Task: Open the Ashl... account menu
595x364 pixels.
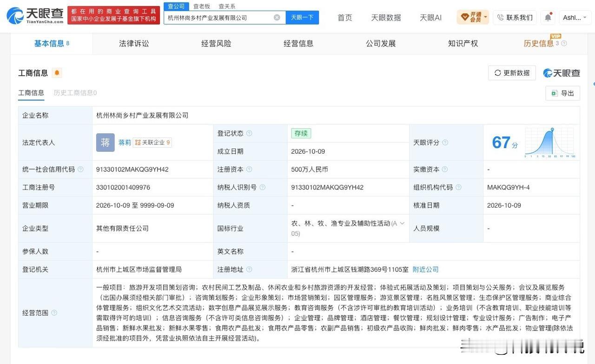Action: tap(575, 18)
